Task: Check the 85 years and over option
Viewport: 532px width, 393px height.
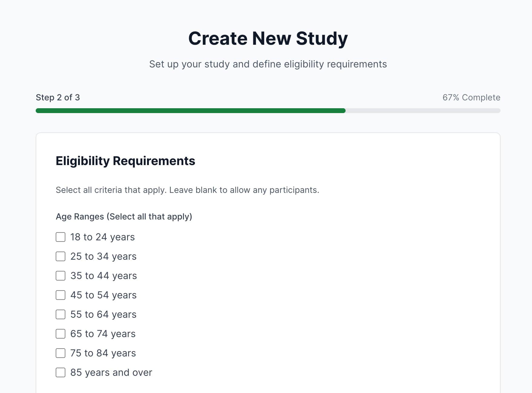Action: coord(60,373)
